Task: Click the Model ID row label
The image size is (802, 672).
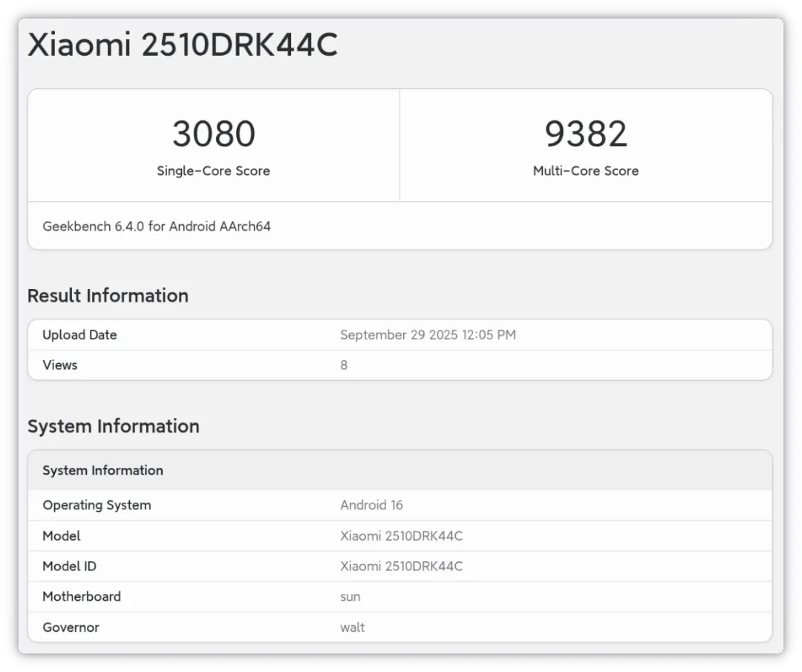Action: 69,567
